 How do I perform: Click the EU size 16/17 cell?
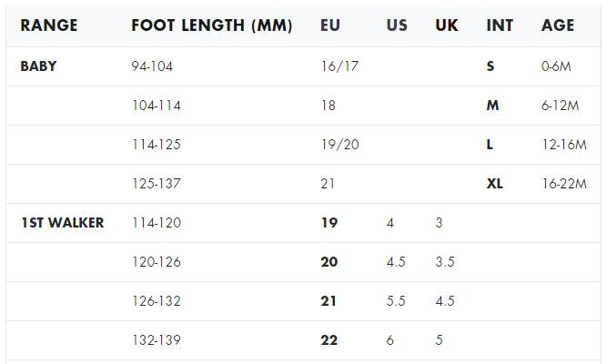point(334,66)
